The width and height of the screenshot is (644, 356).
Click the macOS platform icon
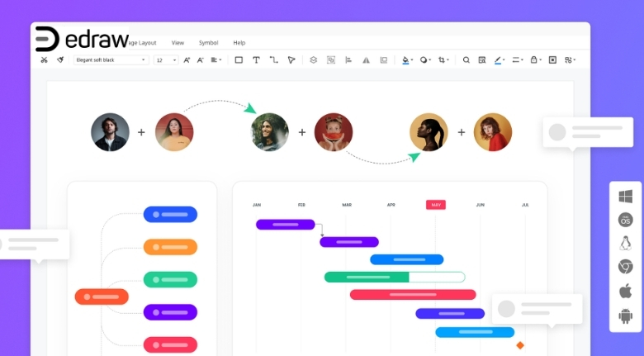coord(626,221)
